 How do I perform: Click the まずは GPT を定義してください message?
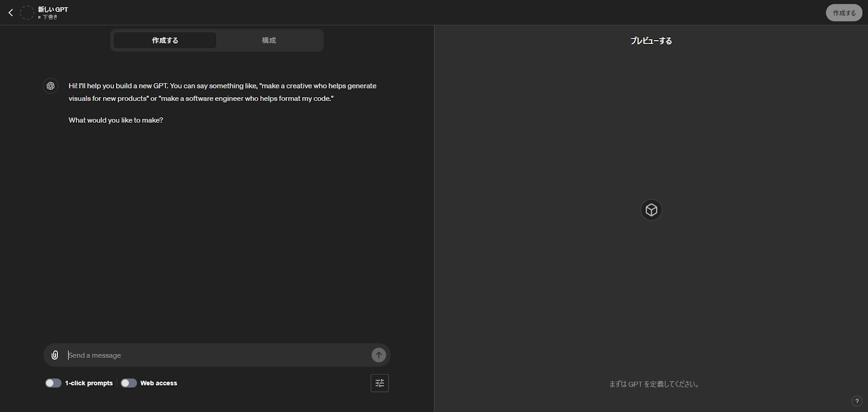[654, 384]
